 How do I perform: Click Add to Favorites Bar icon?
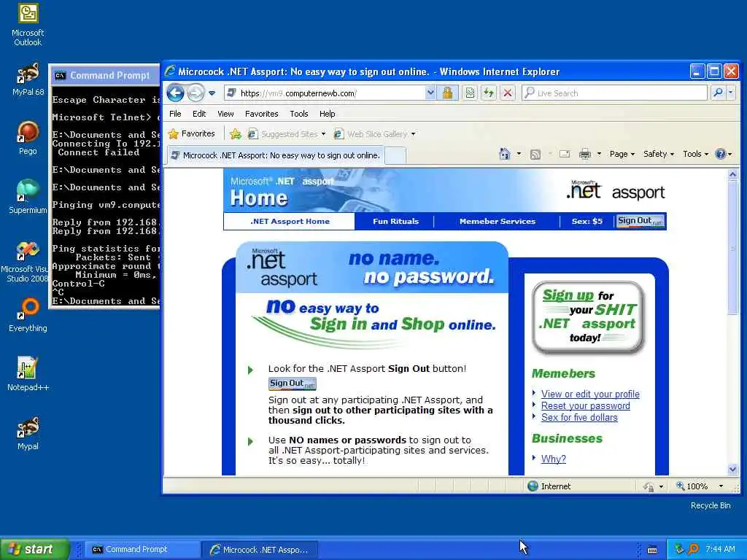click(236, 134)
